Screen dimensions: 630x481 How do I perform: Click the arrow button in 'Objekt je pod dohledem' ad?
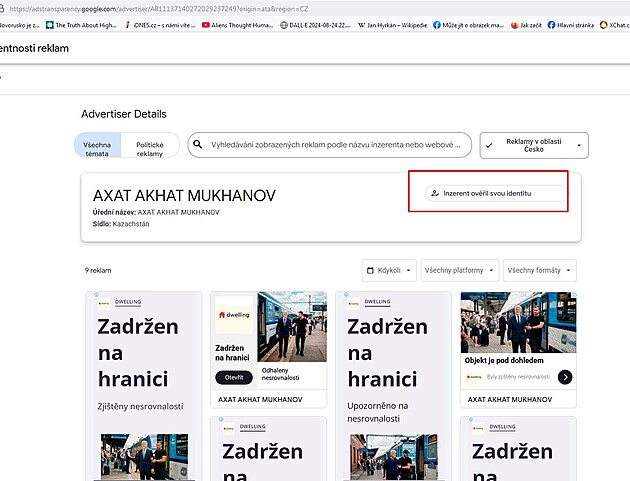[x=565, y=377]
